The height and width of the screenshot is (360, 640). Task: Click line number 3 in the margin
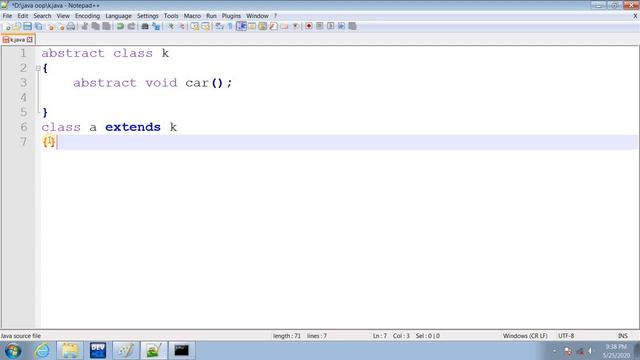(23, 83)
